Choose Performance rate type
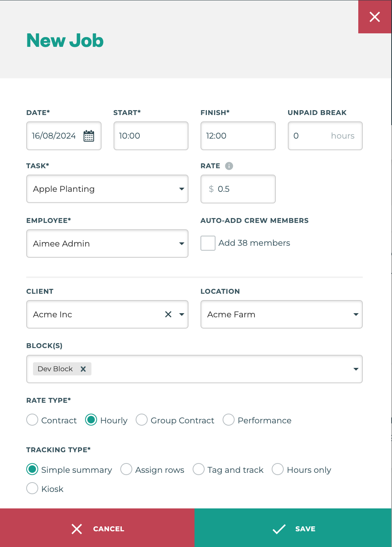Image resolution: width=392 pixels, height=547 pixels. pyautogui.click(x=229, y=420)
